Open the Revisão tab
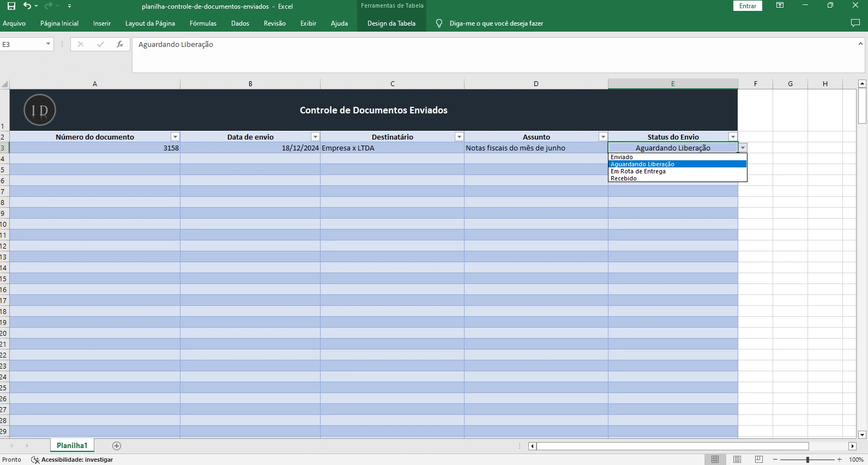Image resolution: width=868 pixels, height=465 pixels. tap(275, 23)
